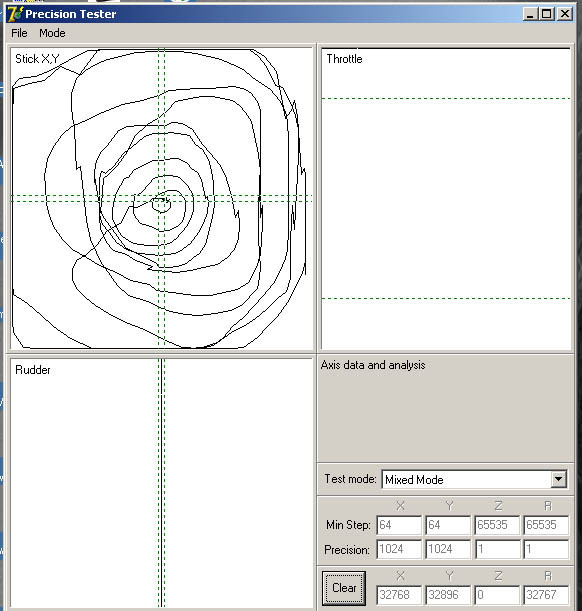
Task: Select the Mixed Mode combo box
Action: point(474,479)
